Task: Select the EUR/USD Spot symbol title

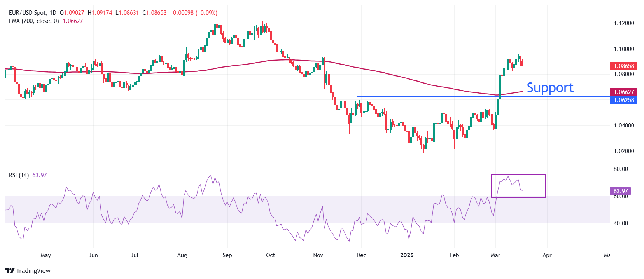Action: 27,13
